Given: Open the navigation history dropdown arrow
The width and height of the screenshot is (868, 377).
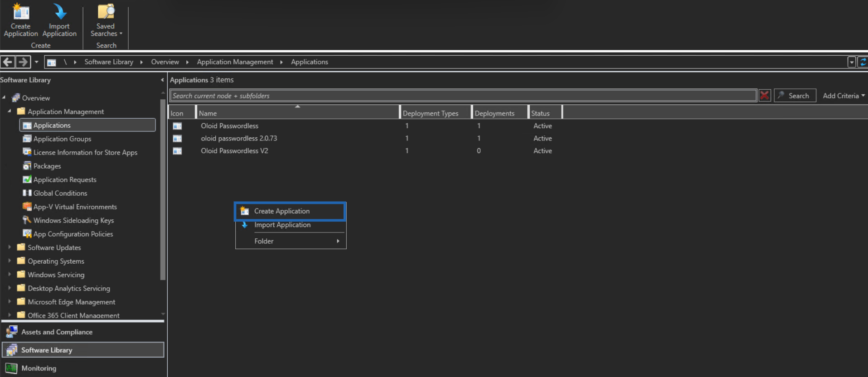Looking at the screenshot, I should coord(37,62).
